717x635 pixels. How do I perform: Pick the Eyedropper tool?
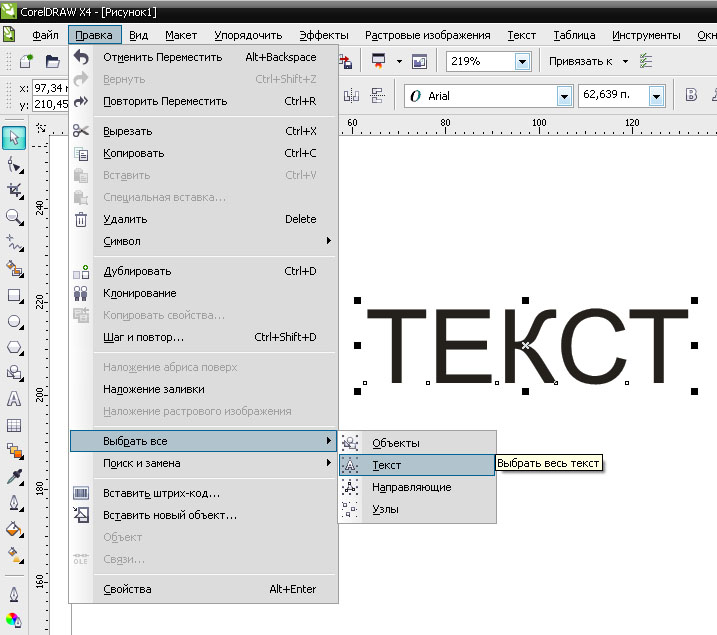[x=14, y=477]
